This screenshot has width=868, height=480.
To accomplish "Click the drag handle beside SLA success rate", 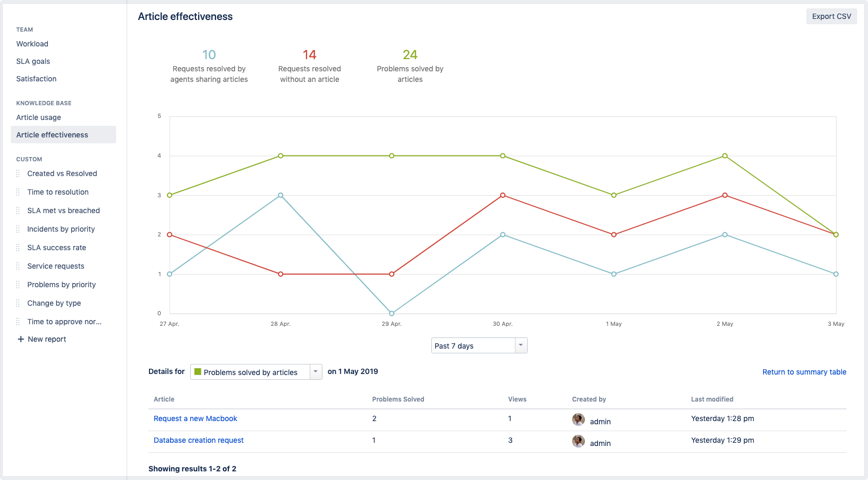I will click(x=18, y=248).
